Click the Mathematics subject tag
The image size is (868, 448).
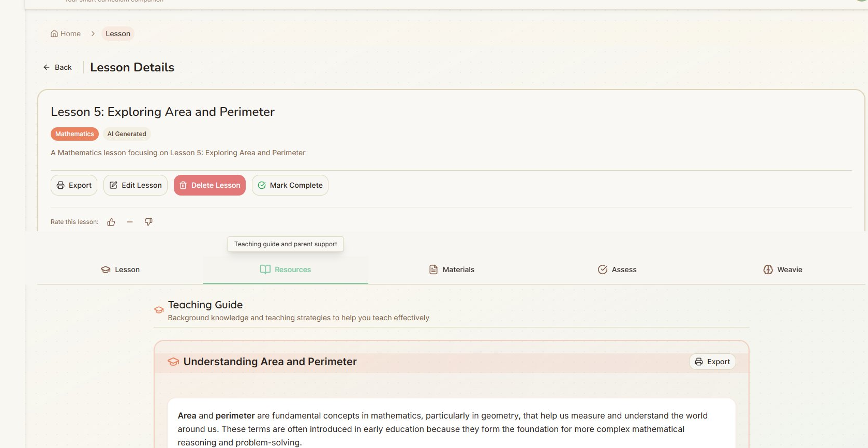pos(74,134)
